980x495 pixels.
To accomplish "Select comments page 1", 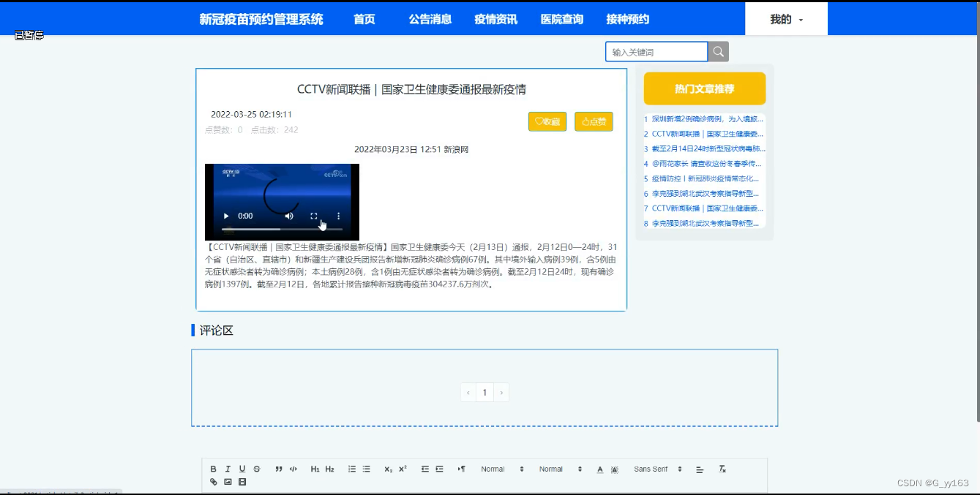I will point(485,393).
